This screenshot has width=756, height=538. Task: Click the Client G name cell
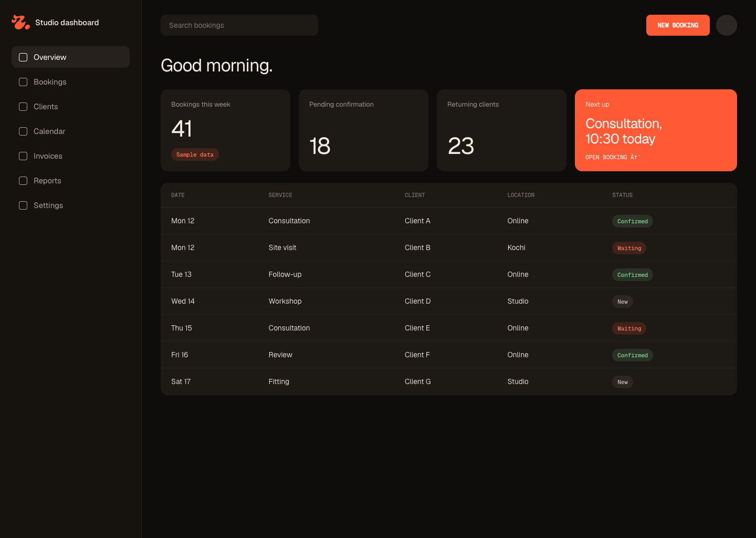[x=417, y=381]
